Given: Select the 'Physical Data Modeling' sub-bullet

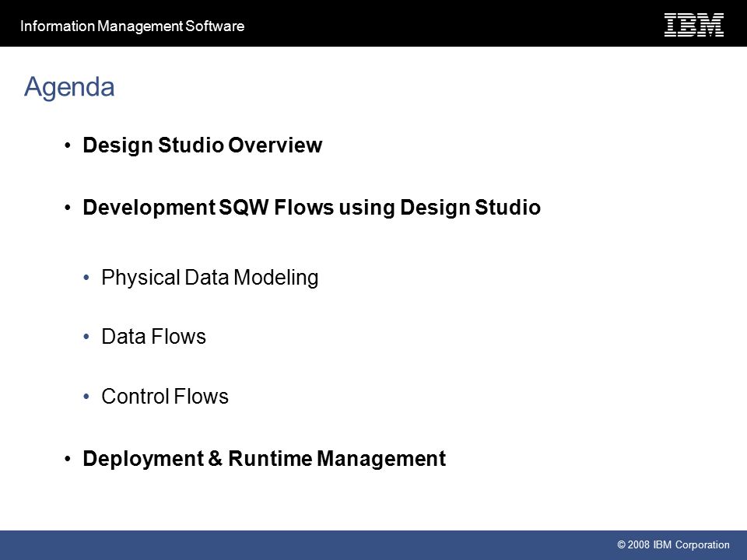Looking at the screenshot, I should point(209,278).
